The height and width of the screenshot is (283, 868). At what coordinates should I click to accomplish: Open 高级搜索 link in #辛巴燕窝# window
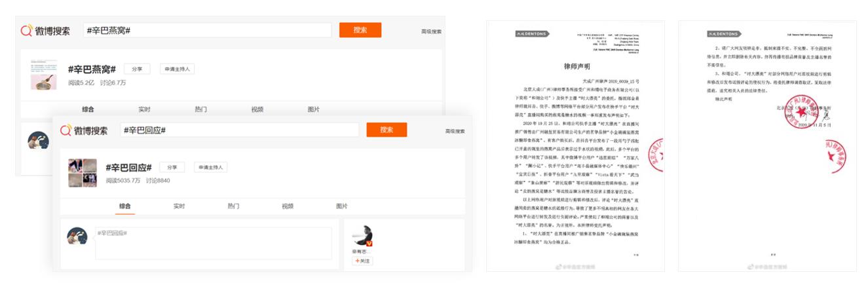point(431,31)
